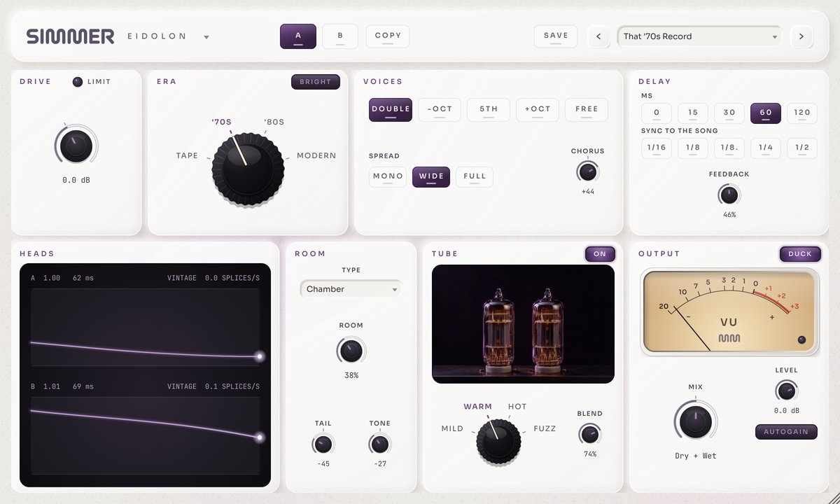This screenshot has width=840, height=504.
Task: Click the ERA selector dial
Action: (x=248, y=168)
